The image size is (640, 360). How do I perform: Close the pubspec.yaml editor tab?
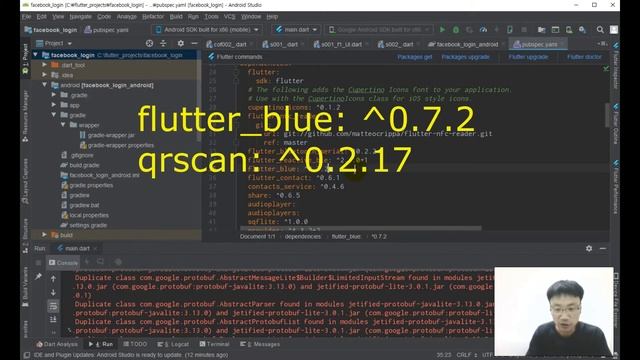click(562, 44)
